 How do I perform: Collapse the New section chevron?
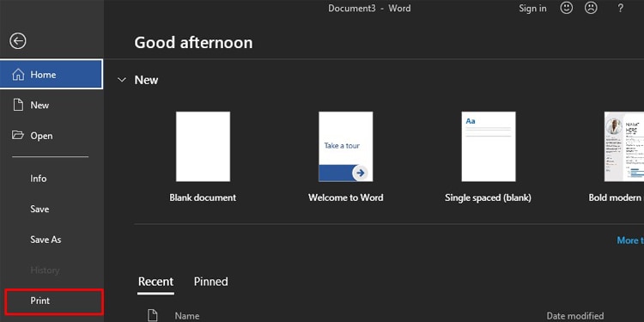122,80
